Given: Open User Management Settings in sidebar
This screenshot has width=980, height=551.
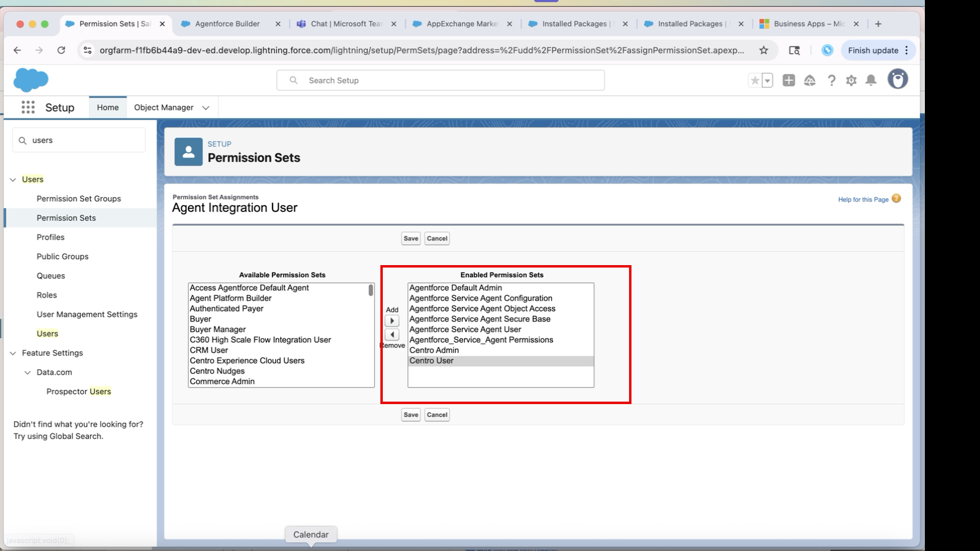Looking at the screenshot, I should pos(87,314).
